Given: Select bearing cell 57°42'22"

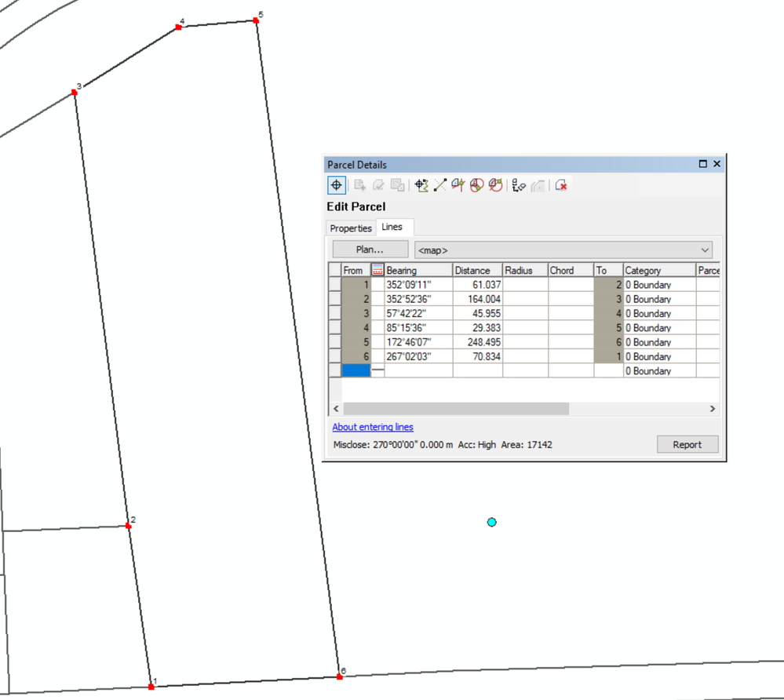Looking at the screenshot, I should coord(418,313).
